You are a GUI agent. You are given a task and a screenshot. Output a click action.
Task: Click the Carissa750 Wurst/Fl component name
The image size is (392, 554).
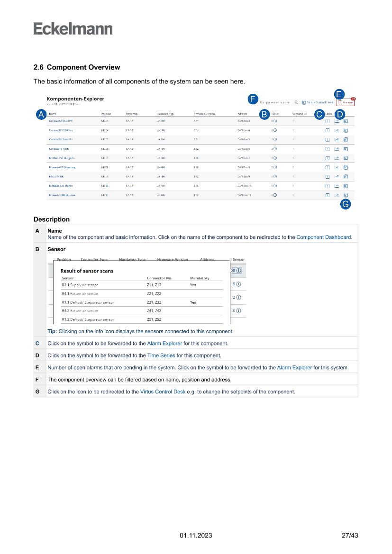click(61, 121)
